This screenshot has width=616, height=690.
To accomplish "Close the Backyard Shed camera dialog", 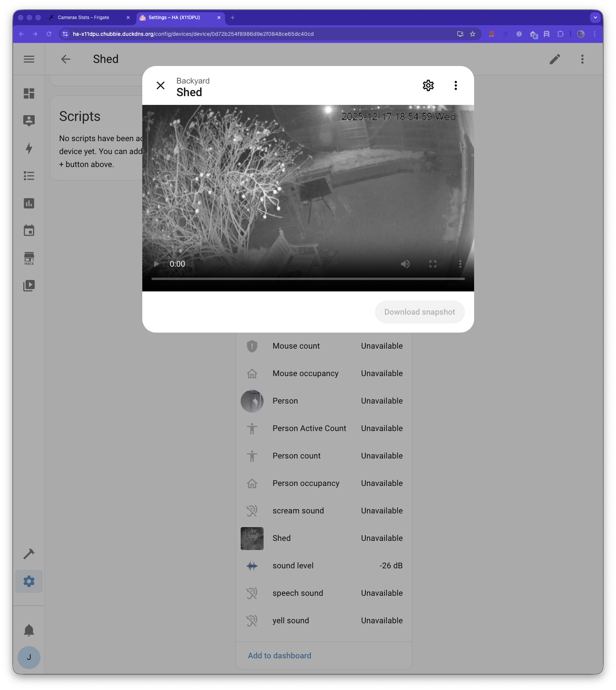I will [161, 85].
